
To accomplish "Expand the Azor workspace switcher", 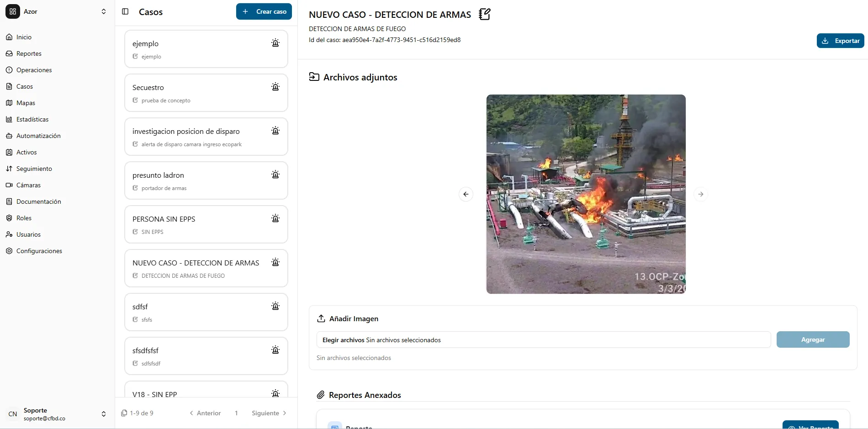I will [104, 11].
